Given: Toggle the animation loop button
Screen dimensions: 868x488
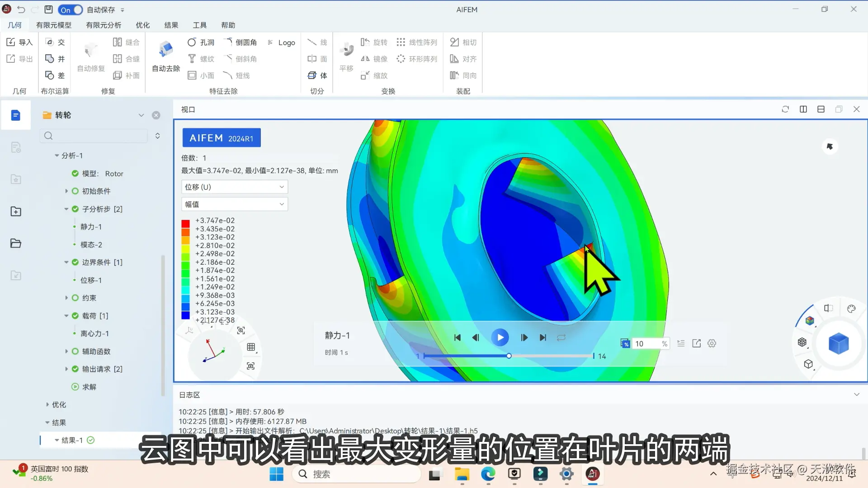Looking at the screenshot, I should [x=561, y=338].
